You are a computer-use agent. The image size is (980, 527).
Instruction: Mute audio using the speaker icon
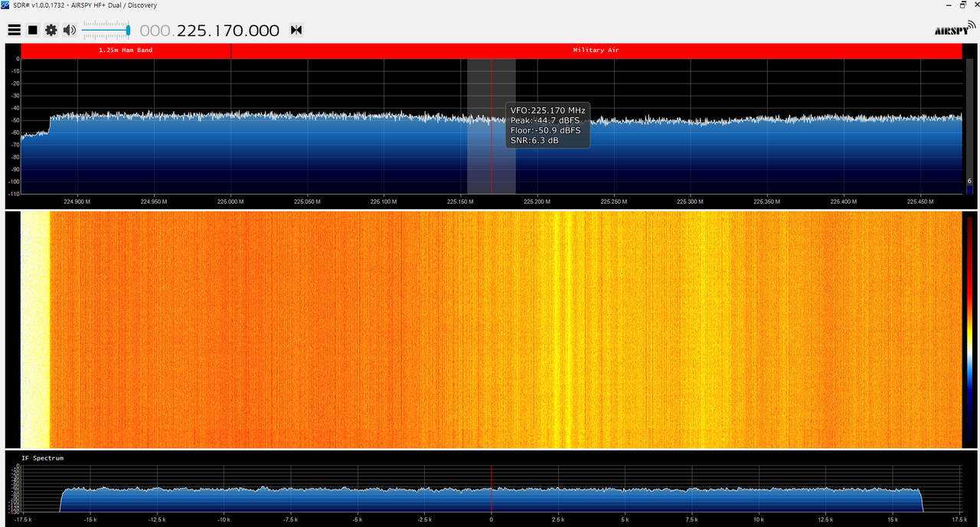(x=70, y=31)
